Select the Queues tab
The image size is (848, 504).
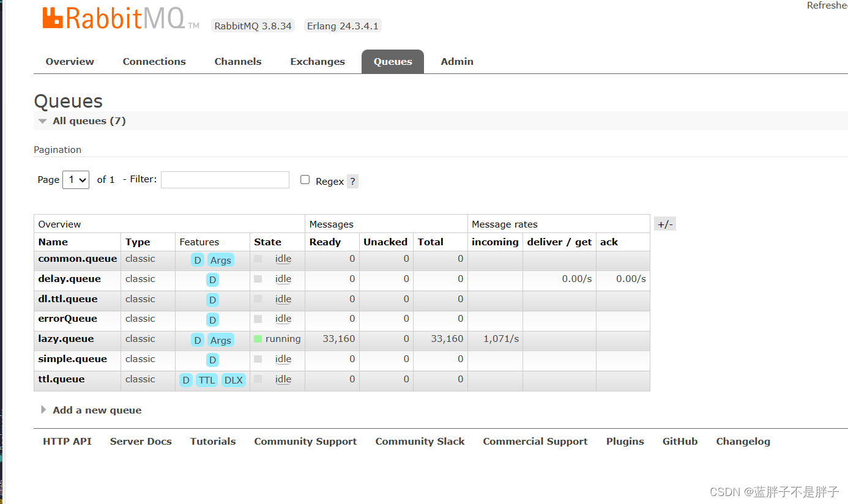point(393,61)
